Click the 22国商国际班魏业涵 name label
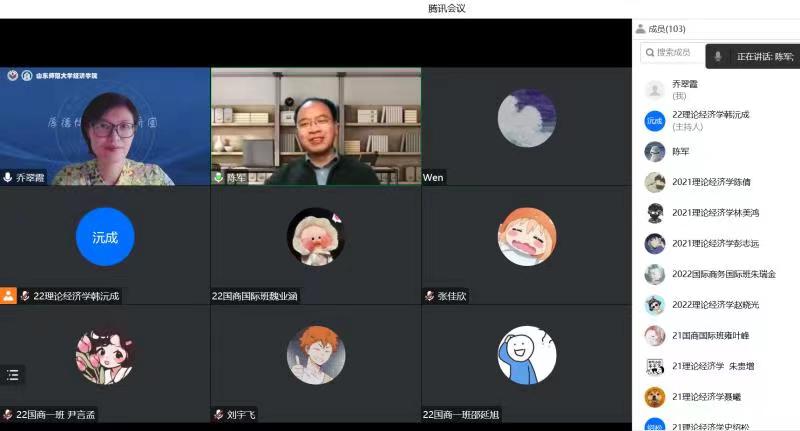The image size is (800, 431). pos(255,296)
